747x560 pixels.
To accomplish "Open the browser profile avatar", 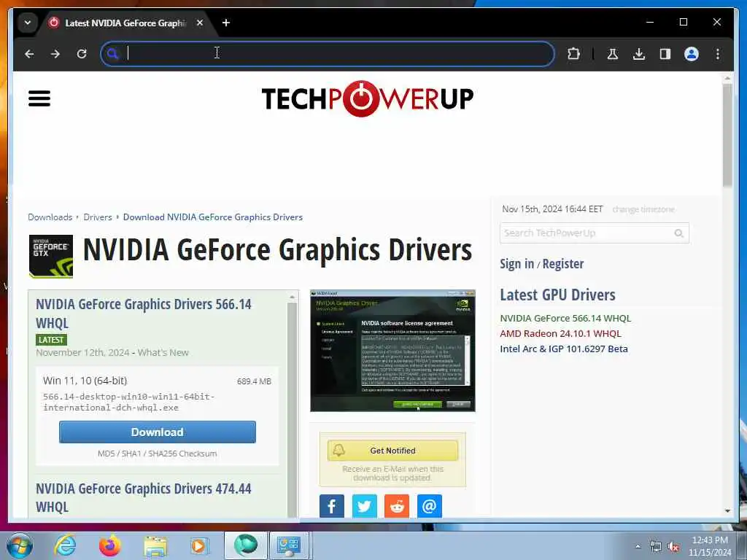I will [692, 54].
